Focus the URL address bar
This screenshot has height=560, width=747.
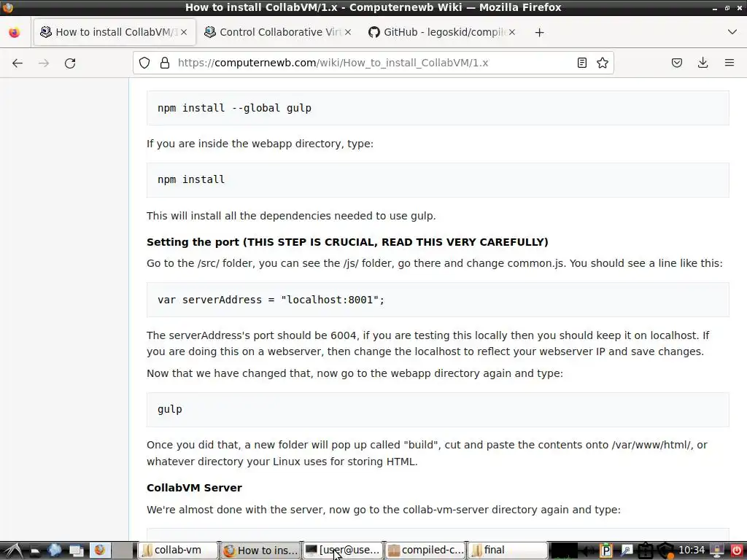371,63
